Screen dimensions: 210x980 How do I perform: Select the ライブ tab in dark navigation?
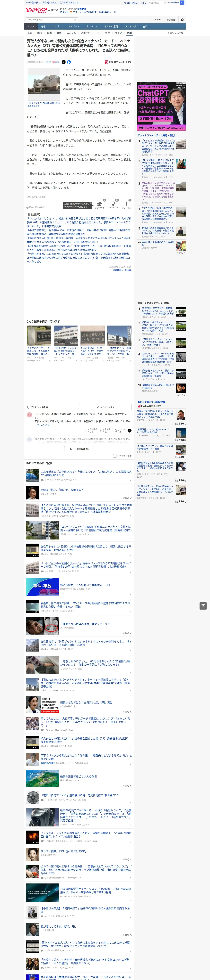(x=56, y=27)
